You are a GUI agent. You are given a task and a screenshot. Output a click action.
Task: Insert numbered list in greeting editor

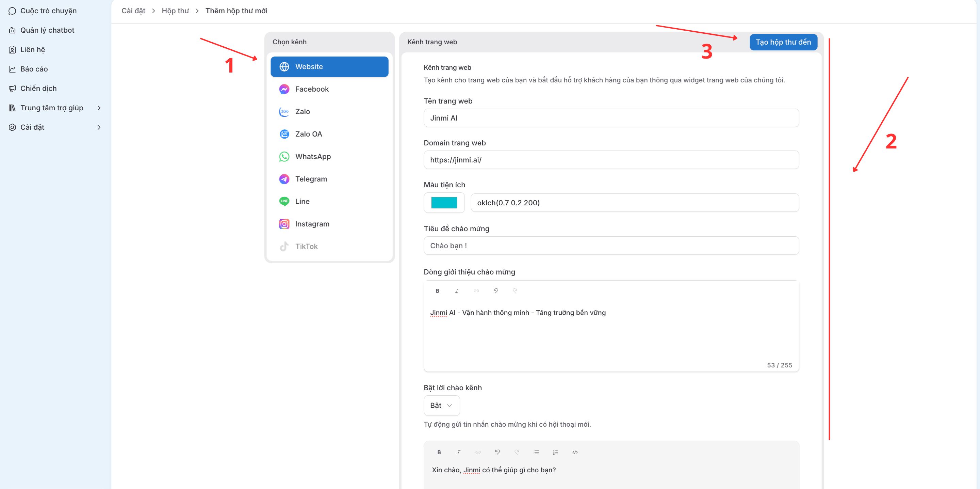pyautogui.click(x=555, y=452)
